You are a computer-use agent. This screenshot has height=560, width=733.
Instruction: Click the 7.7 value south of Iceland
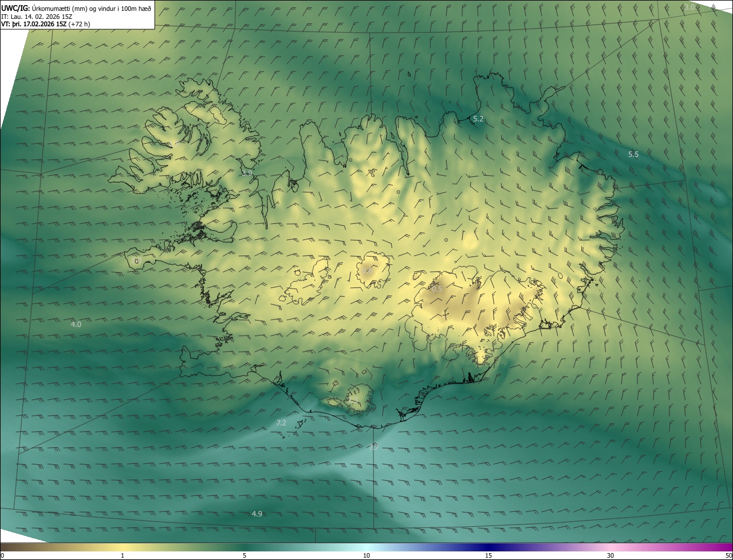[373, 447]
